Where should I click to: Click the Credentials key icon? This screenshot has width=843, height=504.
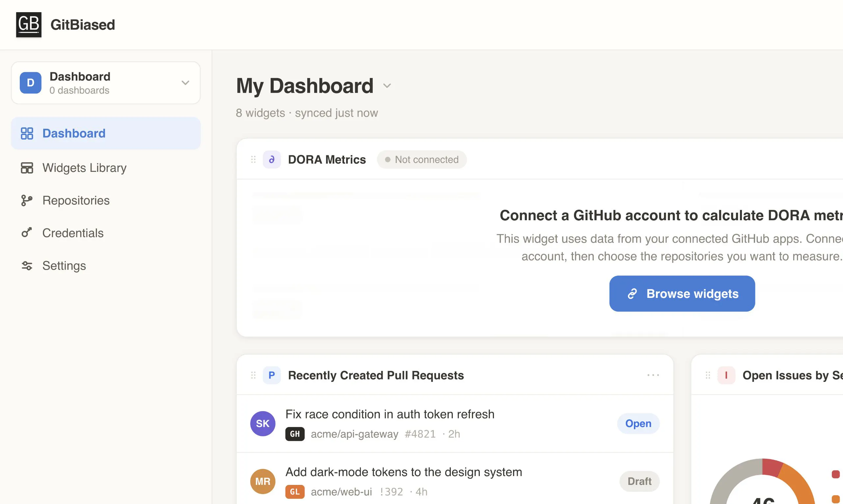click(27, 233)
